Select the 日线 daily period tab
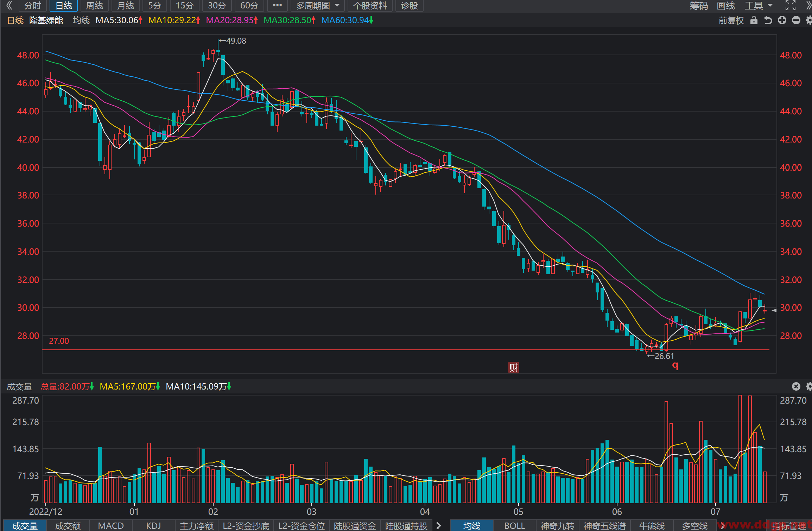Viewport: 812px width, 531px height. tap(64, 6)
